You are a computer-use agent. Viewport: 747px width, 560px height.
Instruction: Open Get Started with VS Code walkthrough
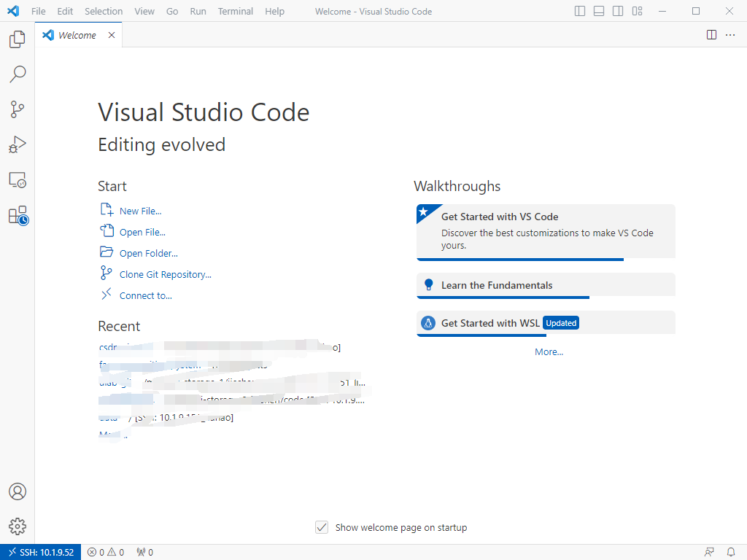[x=546, y=232]
